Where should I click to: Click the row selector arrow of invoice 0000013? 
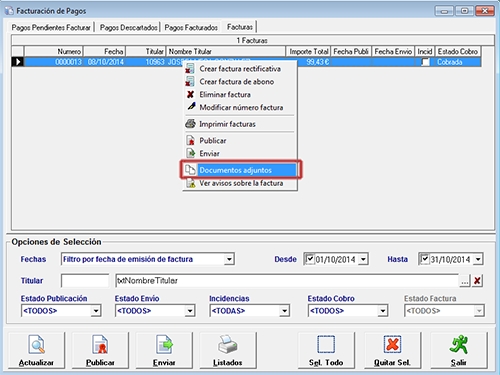point(18,62)
